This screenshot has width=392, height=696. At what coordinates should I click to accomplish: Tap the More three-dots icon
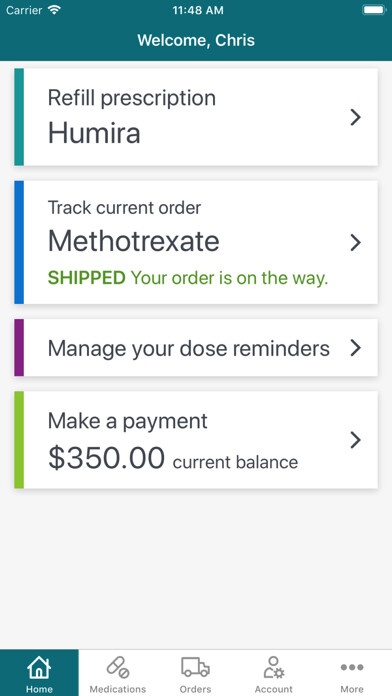tap(352, 667)
